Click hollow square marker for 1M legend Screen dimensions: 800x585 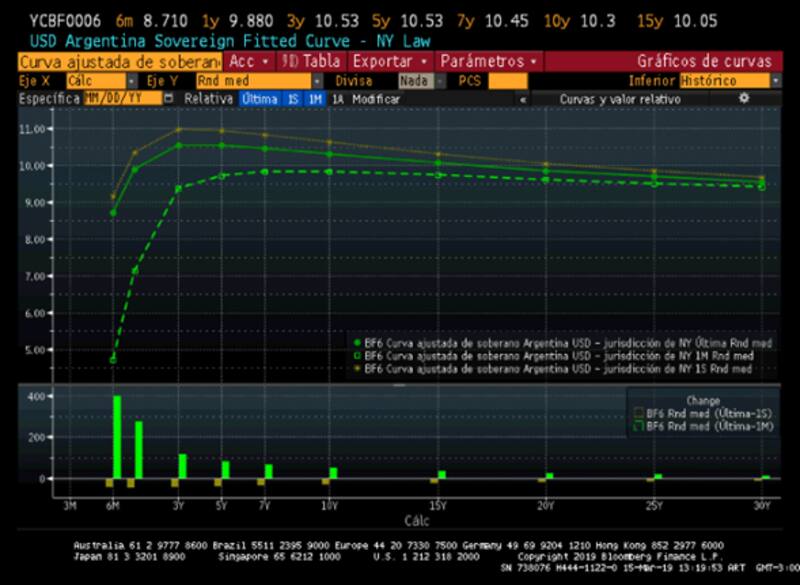click(358, 356)
